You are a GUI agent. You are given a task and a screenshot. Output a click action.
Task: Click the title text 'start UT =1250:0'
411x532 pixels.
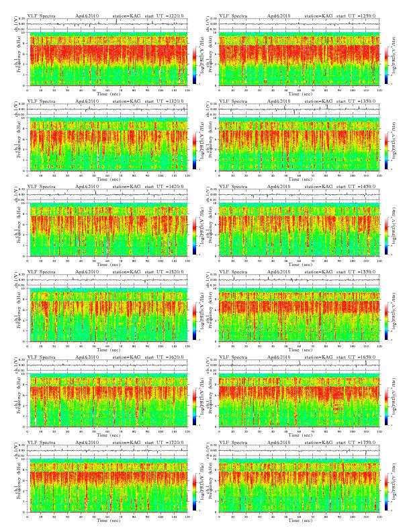tap(357, 15)
